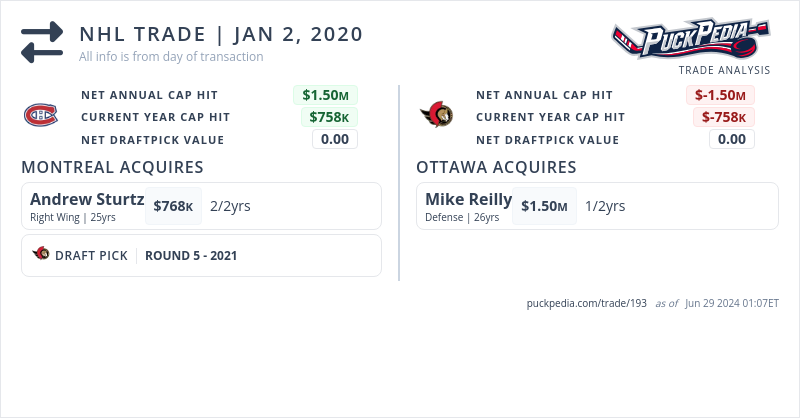The image size is (800, 418).
Task: Click the Senators icon beside Draft Pick
Action: tap(41, 254)
